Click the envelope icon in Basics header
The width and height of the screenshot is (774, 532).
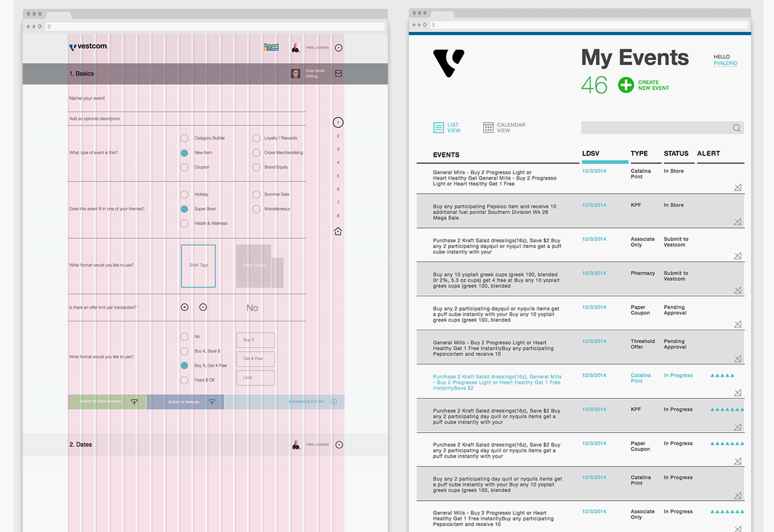[338, 74]
